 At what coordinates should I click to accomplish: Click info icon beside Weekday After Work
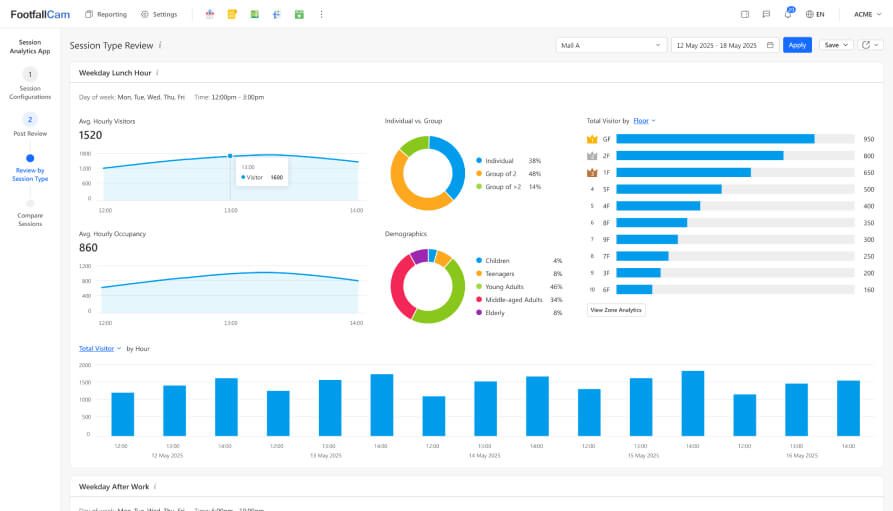[x=155, y=487]
